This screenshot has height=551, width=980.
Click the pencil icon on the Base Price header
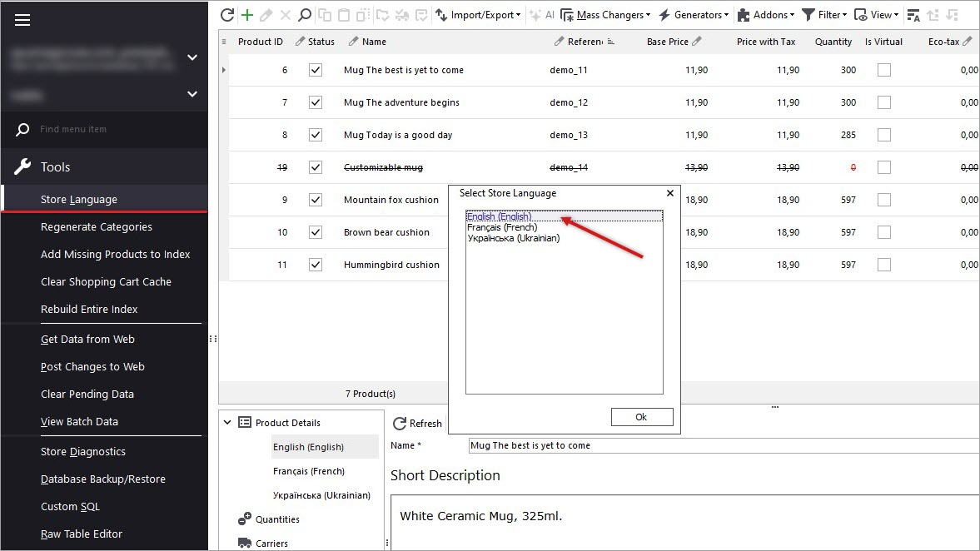(x=696, y=42)
